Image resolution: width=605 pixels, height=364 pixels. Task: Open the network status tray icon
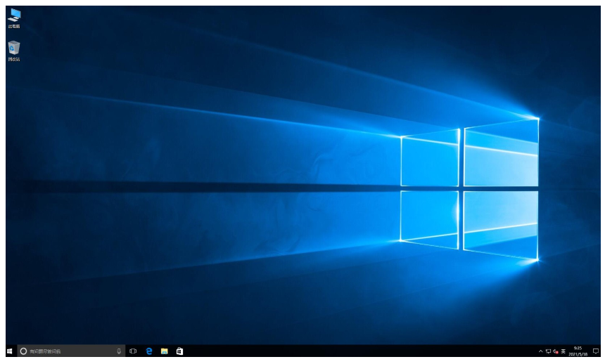(548, 351)
